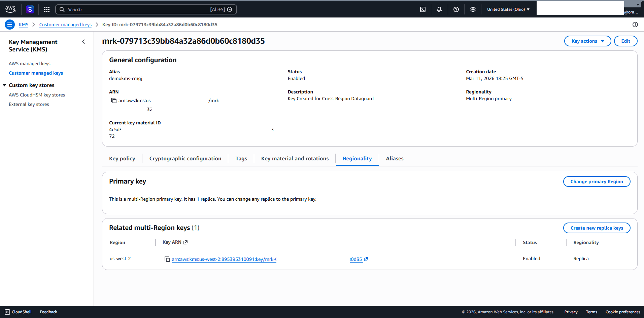644x318 pixels.
Task: Open the United States (Ohio) region selector
Action: (508, 9)
